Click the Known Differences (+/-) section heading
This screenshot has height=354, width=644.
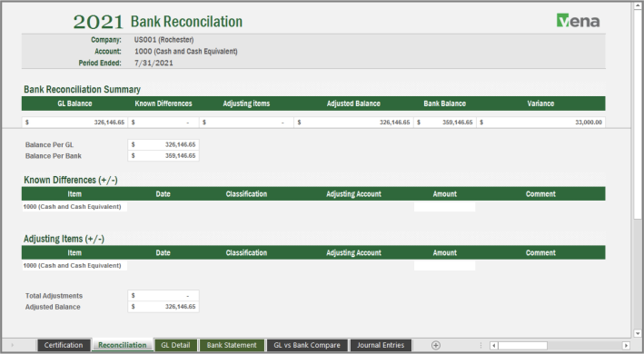point(71,180)
